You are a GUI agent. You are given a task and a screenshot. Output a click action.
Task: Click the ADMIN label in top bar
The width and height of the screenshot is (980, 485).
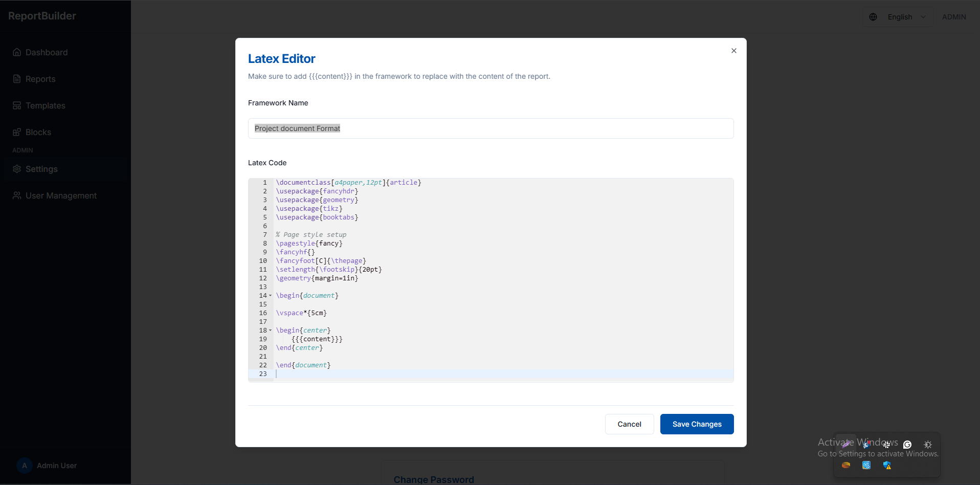click(x=954, y=17)
